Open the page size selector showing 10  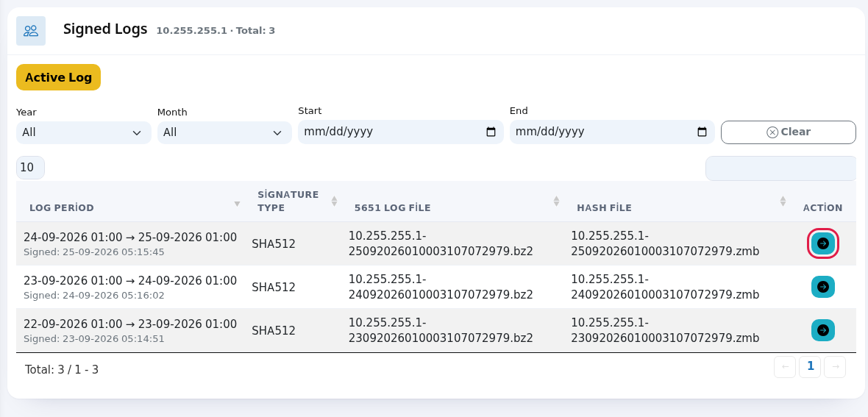(30, 167)
